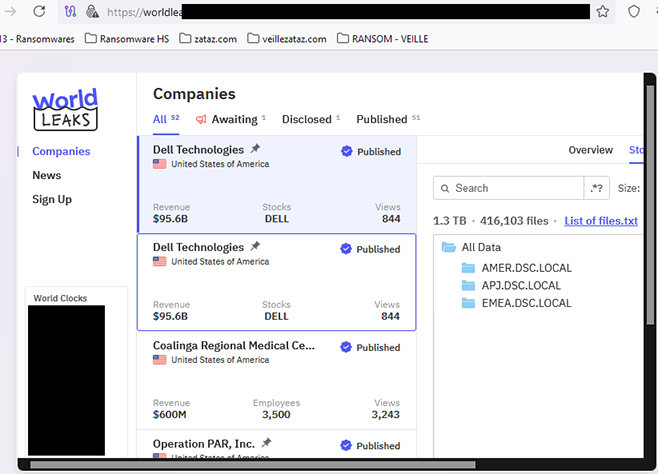
Task: Open the veillezataz.com bookmark folder
Action: click(x=287, y=39)
